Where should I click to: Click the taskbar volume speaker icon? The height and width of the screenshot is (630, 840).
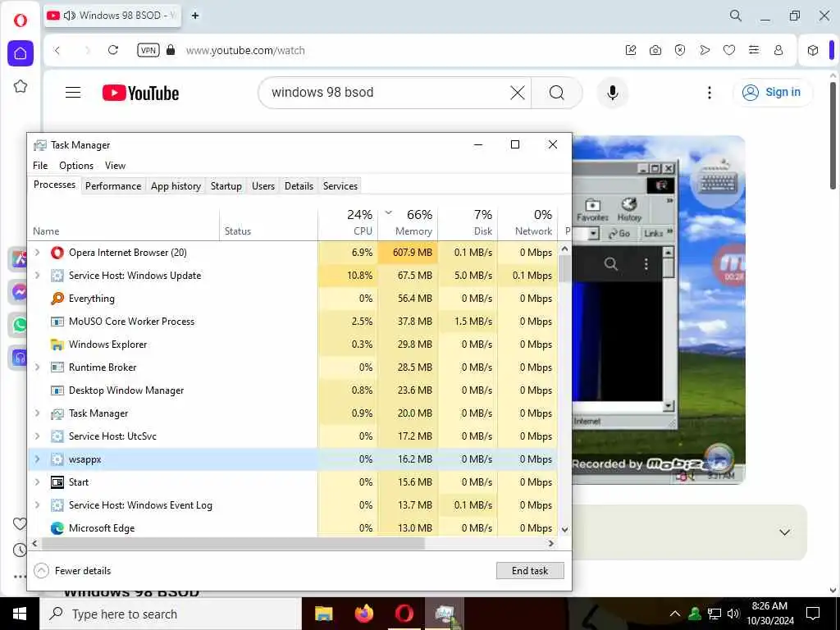pyautogui.click(x=733, y=614)
